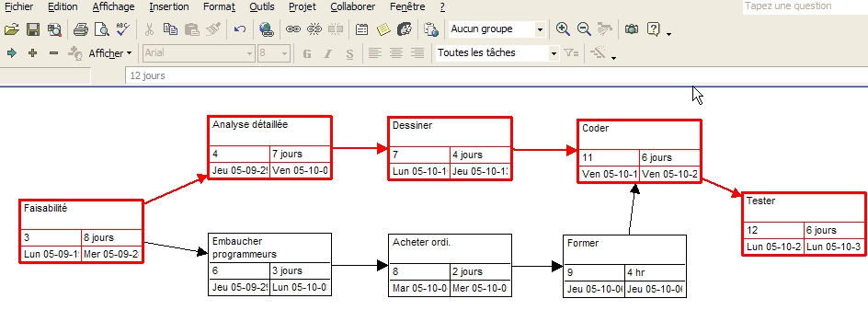This screenshot has height=333, width=868.
Task: Select the Embaucher programmeurs task node
Action: (269, 264)
